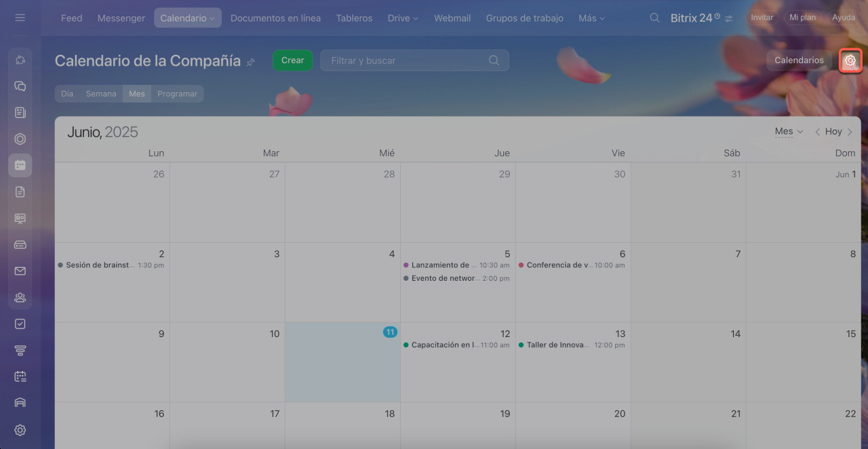This screenshot has width=868, height=449.
Task: Open the Messenger tab
Action: coord(121,18)
